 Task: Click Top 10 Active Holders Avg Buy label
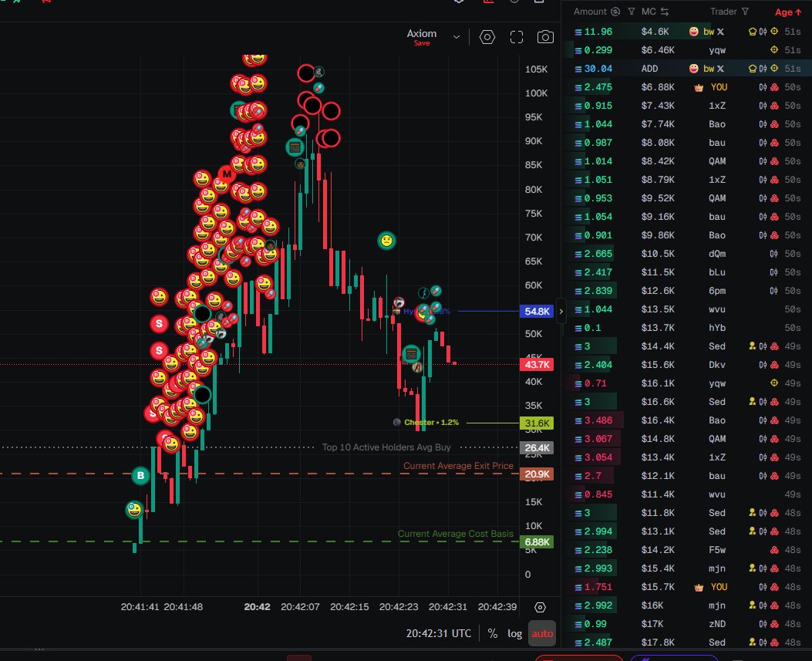[386, 447]
